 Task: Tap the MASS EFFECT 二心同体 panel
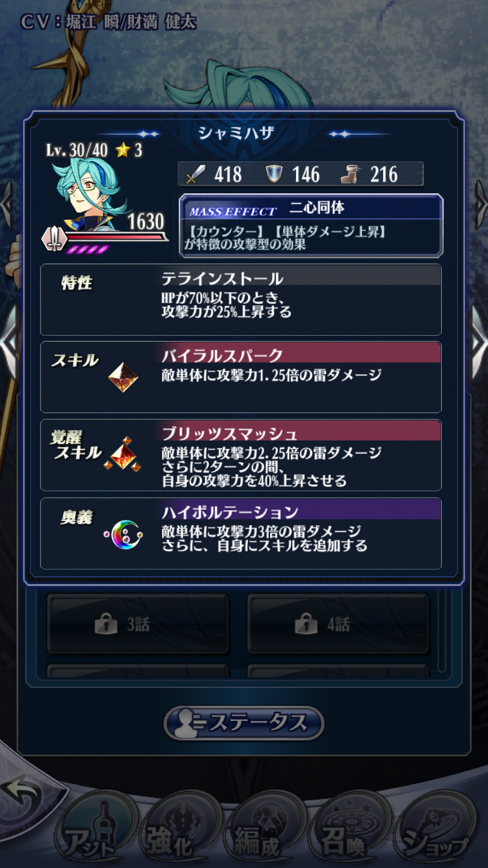click(311, 226)
